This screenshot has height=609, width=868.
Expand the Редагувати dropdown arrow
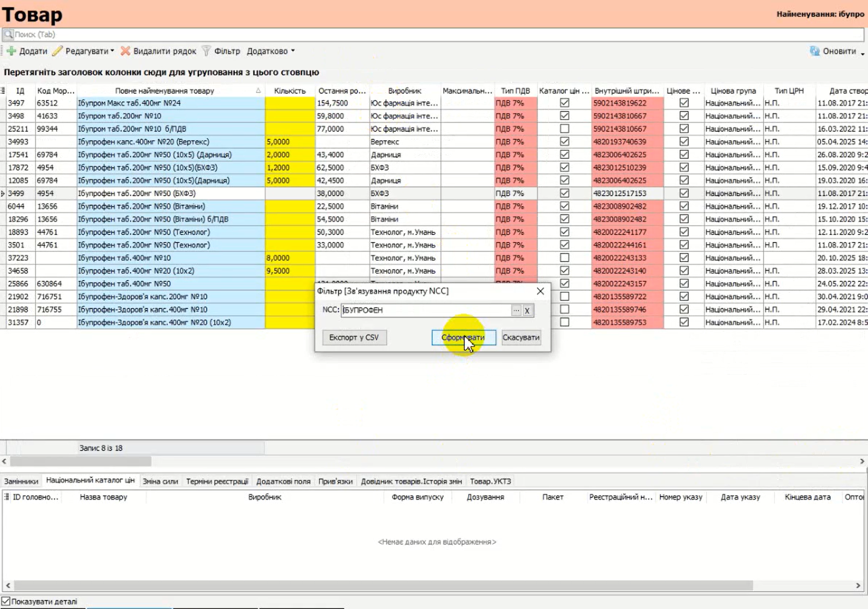click(x=112, y=51)
